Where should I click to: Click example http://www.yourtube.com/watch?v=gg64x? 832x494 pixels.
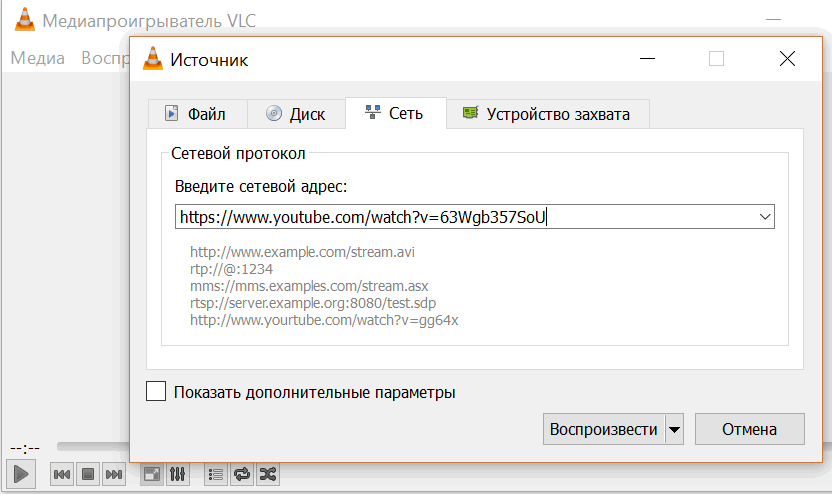(324, 319)
